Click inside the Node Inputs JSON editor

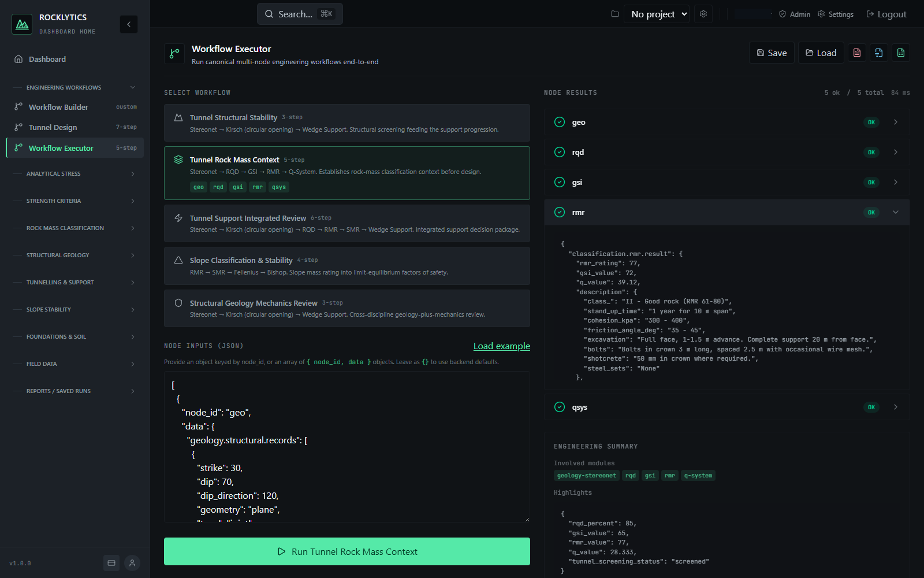pos(347,447)
